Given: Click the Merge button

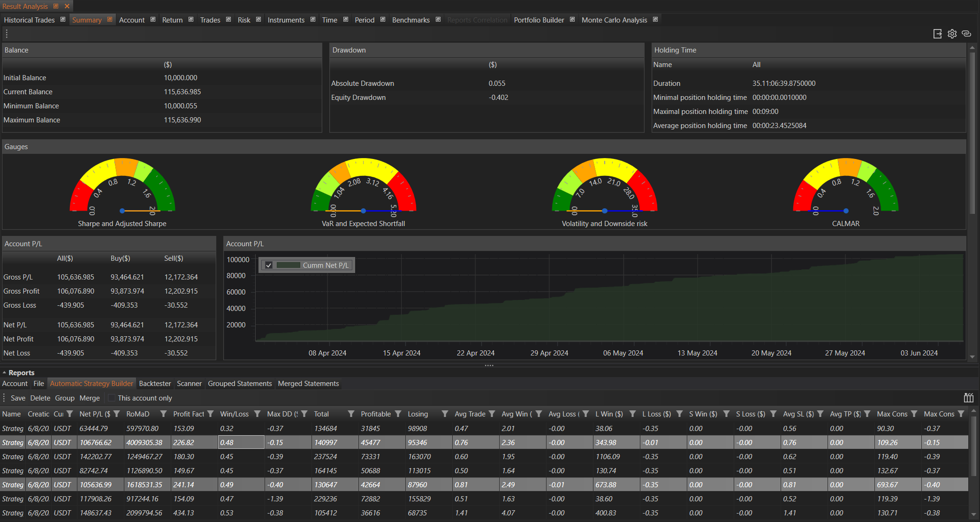Looking at the screenshot, I should (90, 398).
